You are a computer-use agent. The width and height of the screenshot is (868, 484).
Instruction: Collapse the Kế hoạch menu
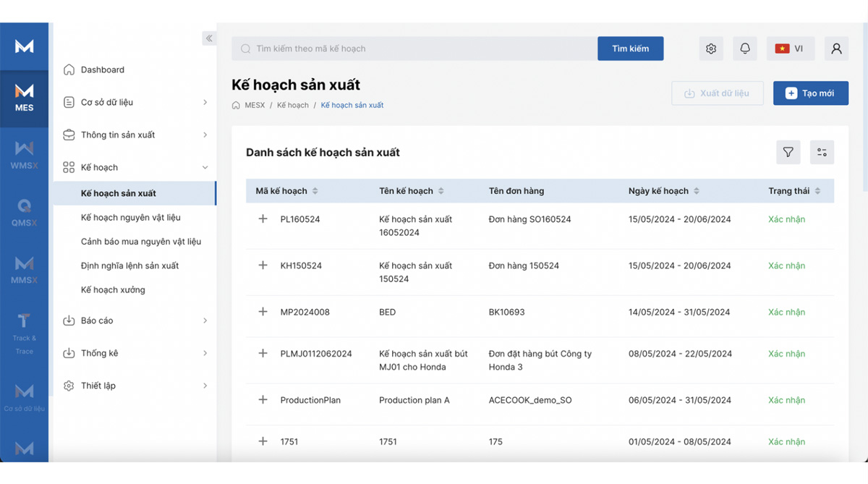(x=135, y=167)
